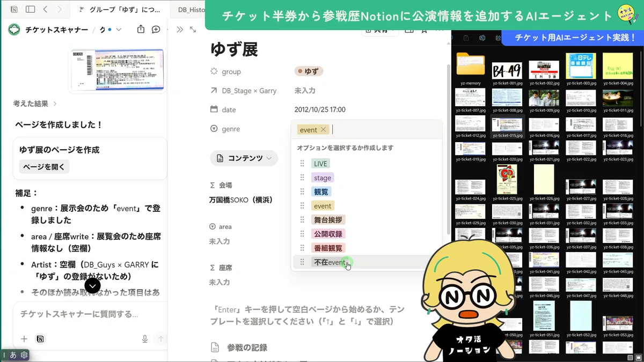Select yz-ticket-003.jpg thumbnail
This screenshot has height=362, width=644.
[581, 65]
